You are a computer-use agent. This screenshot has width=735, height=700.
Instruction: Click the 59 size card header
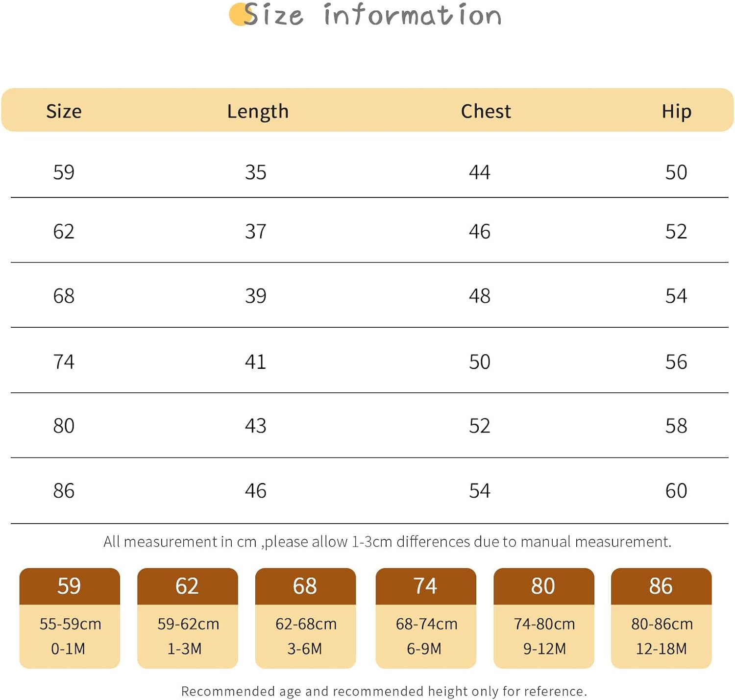click(70, 586)
